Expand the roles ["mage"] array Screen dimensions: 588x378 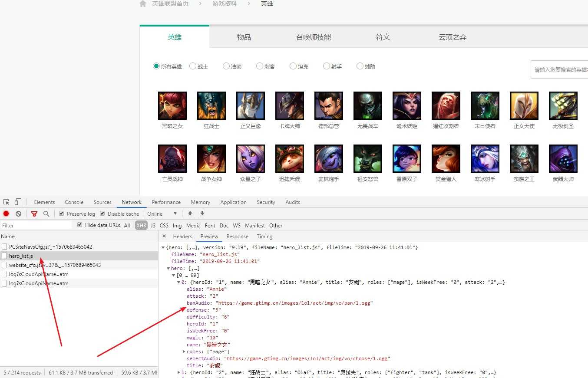184,352
